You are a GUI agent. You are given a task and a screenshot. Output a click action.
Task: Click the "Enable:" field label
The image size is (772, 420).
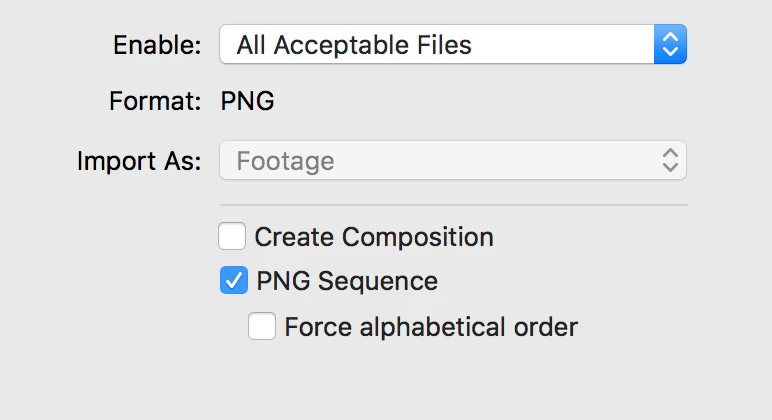point(157,44)
